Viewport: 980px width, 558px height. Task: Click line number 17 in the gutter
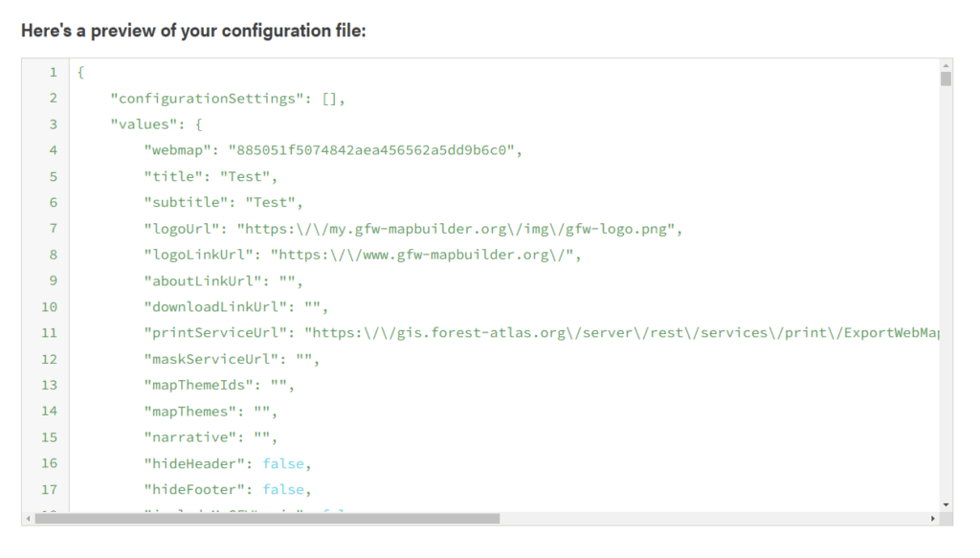50,489
